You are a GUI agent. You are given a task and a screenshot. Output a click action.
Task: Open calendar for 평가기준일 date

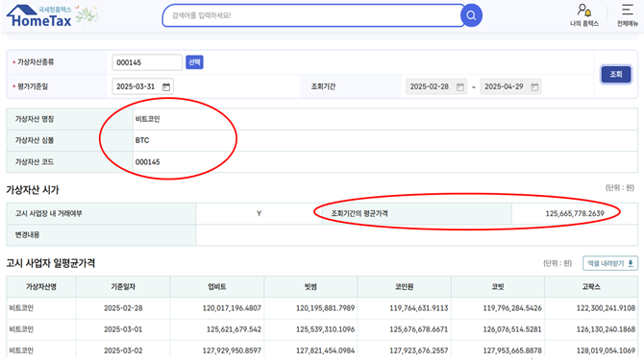166,86
